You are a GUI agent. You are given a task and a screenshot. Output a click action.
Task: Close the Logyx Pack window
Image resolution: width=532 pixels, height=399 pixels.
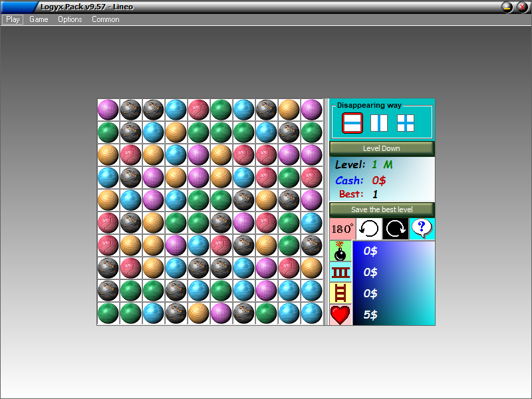coord(523,7)
